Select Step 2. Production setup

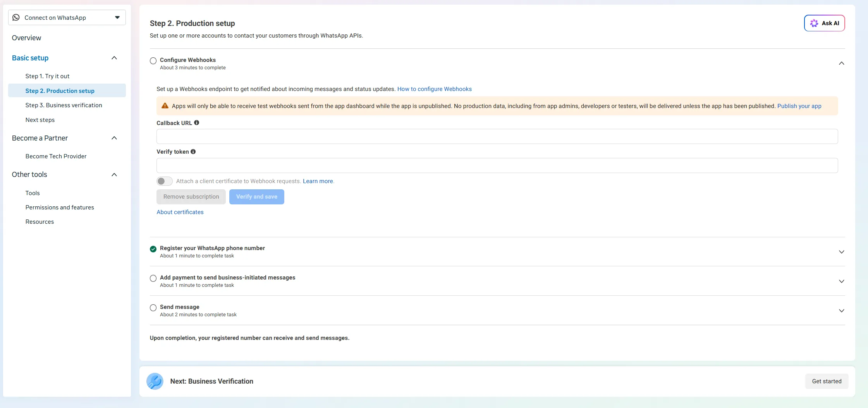click(67, 91)
